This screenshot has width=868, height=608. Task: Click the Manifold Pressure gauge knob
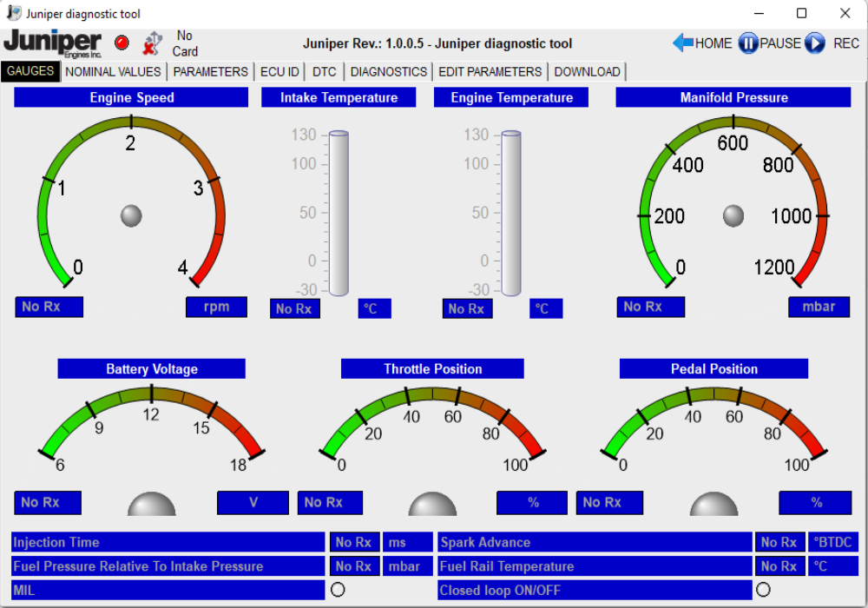point(733,215)
